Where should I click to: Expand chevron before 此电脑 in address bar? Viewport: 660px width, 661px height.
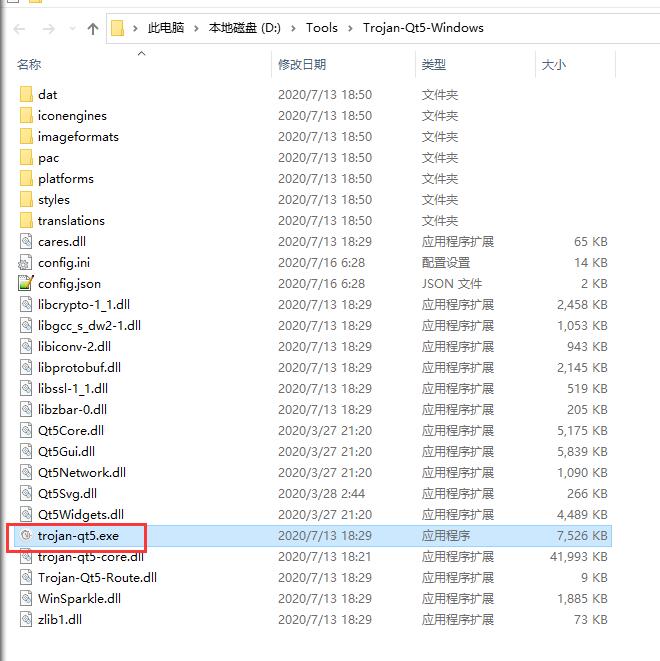pos(135,28)
